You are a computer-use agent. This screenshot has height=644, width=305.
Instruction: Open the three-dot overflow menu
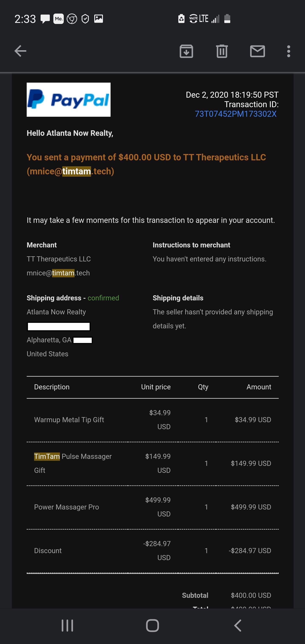288,51
